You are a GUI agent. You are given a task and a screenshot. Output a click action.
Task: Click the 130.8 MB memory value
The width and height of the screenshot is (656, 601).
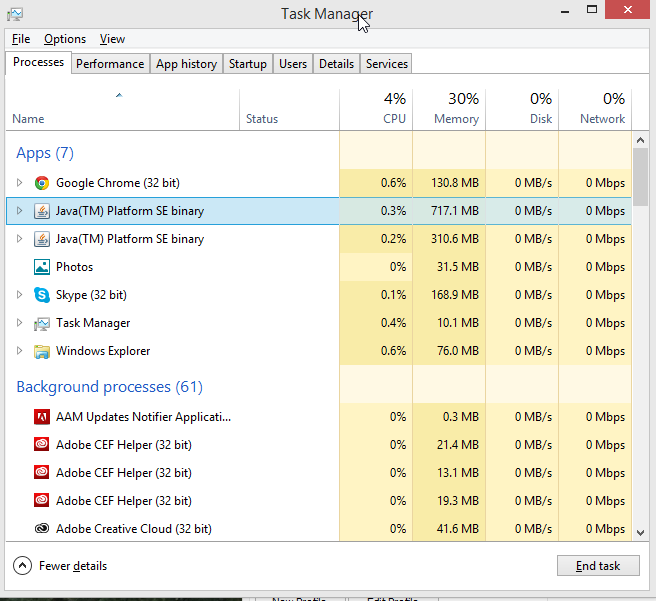pos(455,183)
